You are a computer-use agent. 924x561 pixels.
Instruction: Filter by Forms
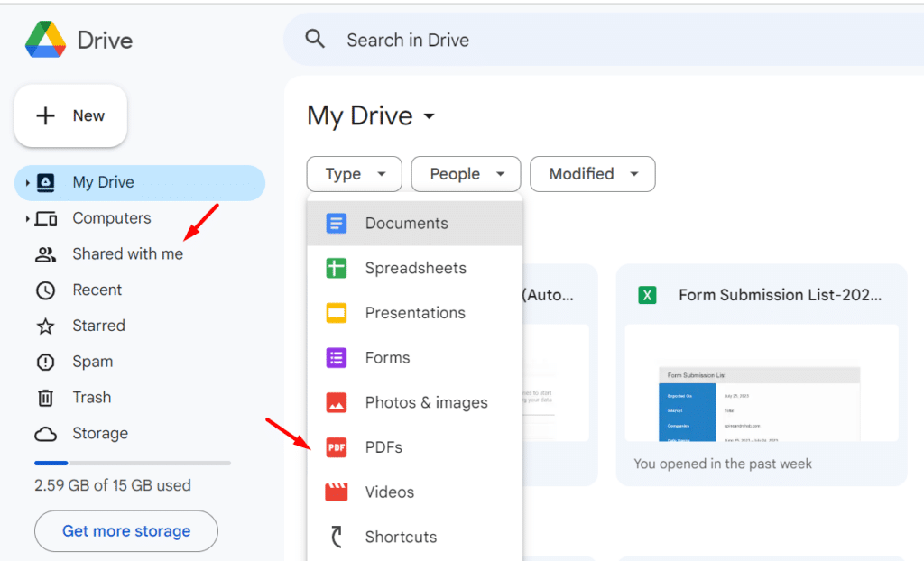coord(388,357)
